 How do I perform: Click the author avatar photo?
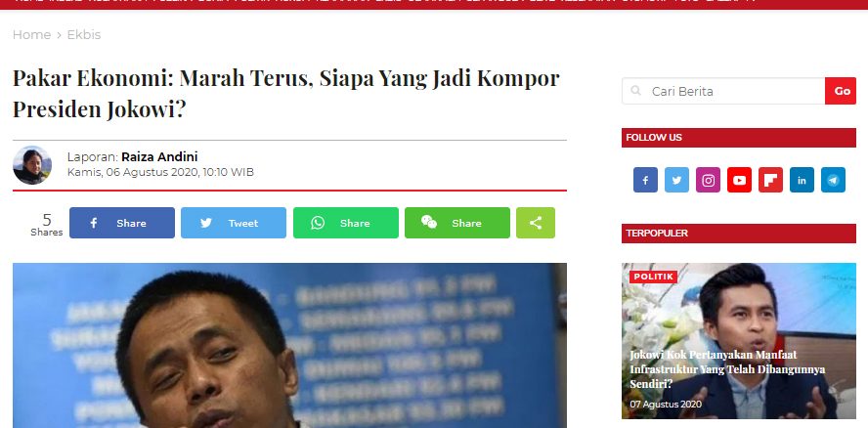point(32,165)
